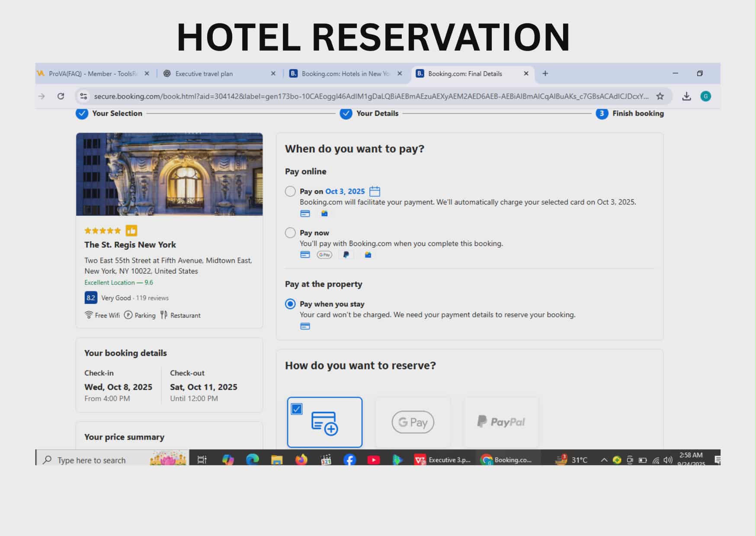Open the calendar icon beside Oct 3, 2025
Viewport: 756px width, 536px height.
[375, 191]
